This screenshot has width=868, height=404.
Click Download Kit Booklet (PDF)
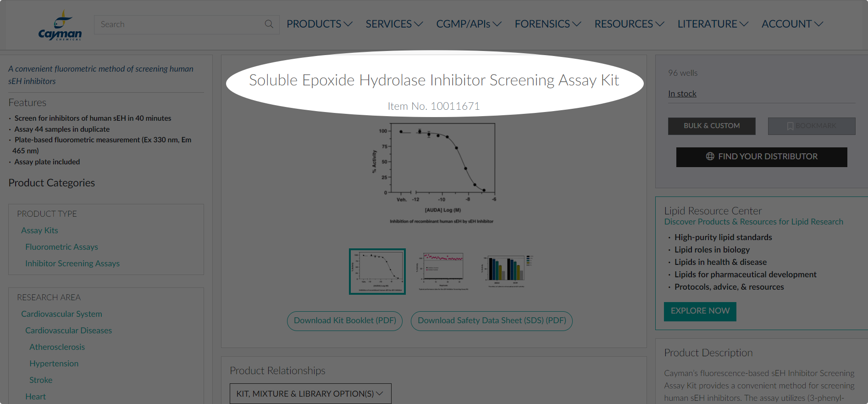[x=345, y=320]
